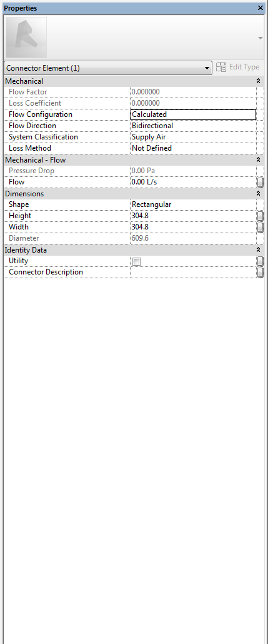This screenshot has height=644, width=268.
Task: Click associate parameter button for Utility
Action: tap(261, 261)
